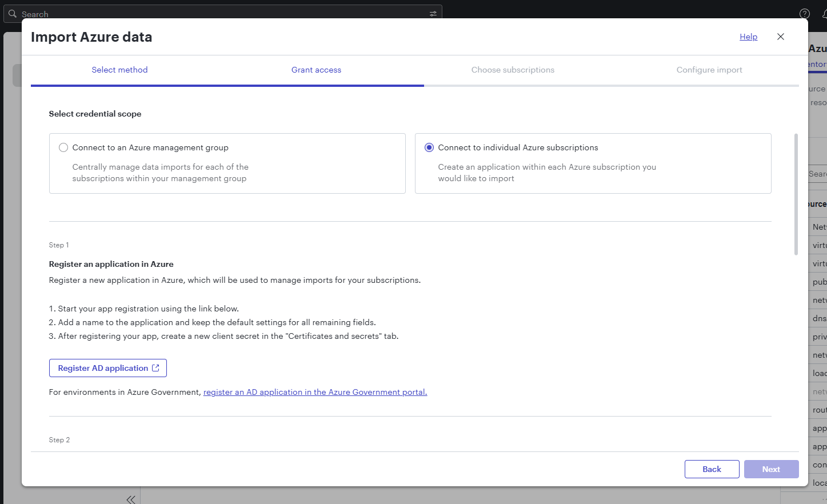Select the Connect to an Azure management group option
The width and height of the screenshot is (827, 504).
63,147
